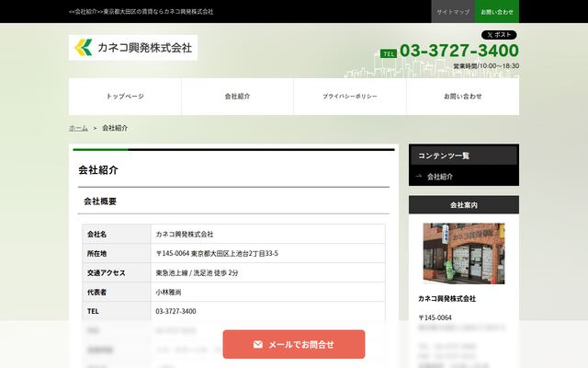The height and width of the screenshot is (368, 588).
Task: Click the 会社名 row label
Action: [96, 235]
